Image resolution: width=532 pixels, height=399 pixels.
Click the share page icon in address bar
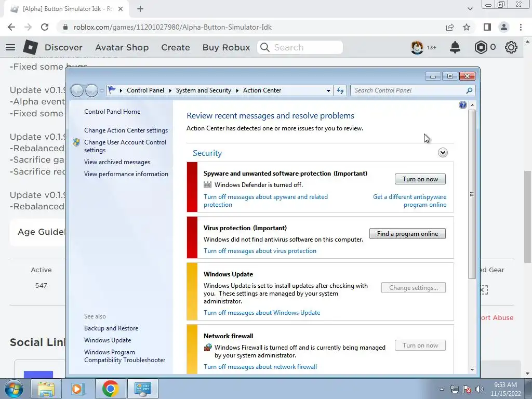[450, 27]
